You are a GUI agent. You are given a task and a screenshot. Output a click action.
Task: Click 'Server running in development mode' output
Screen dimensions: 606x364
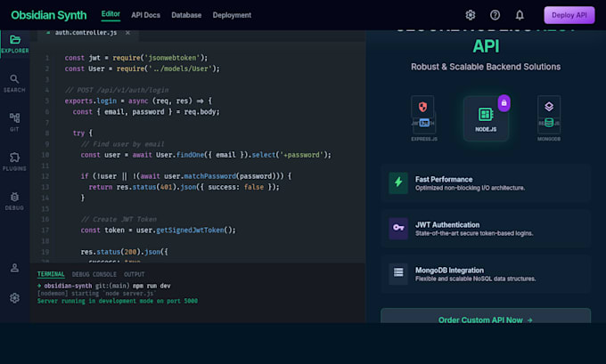point(118,301)
